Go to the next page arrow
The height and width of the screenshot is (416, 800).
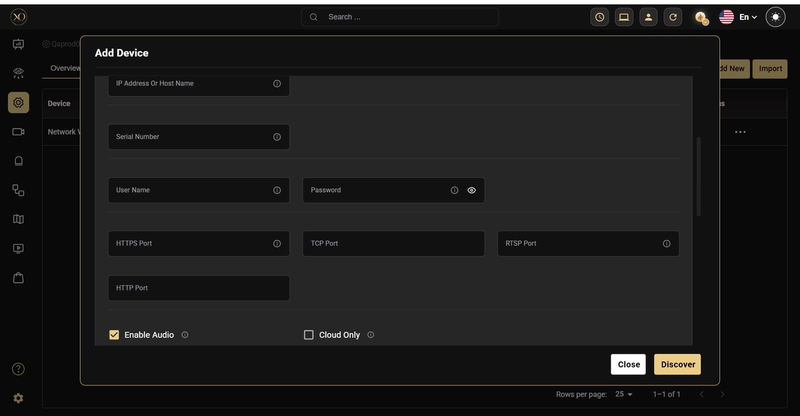722,394
